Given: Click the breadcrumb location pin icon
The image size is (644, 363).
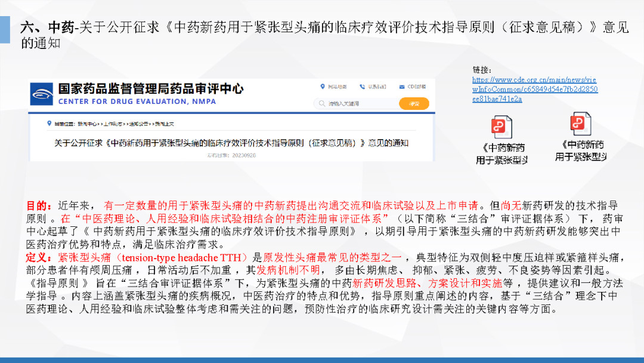Looking at the screenshot, I should point(49,124).
